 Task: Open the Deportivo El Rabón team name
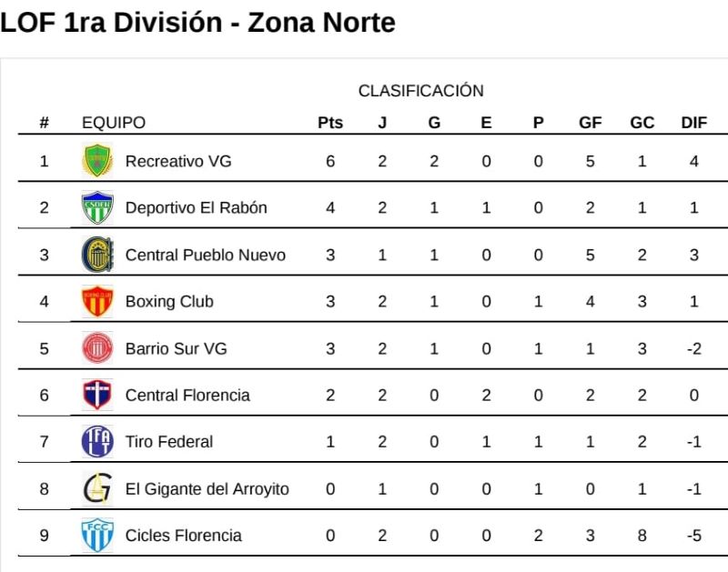tap(196, 207)
